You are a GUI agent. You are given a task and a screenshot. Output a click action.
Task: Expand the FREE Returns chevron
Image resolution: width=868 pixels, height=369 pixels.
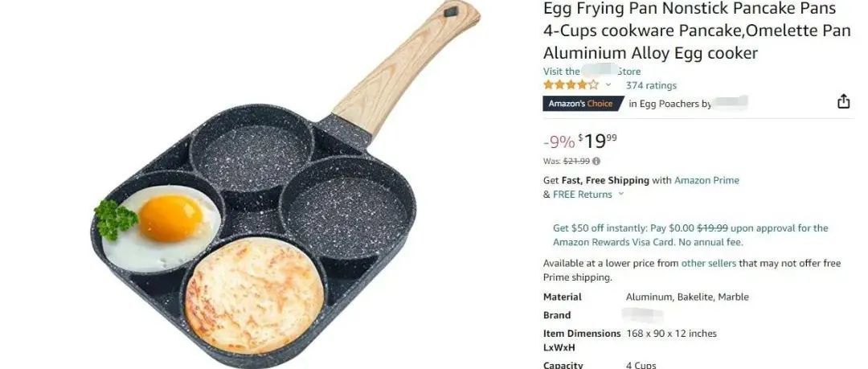(620, 194)
